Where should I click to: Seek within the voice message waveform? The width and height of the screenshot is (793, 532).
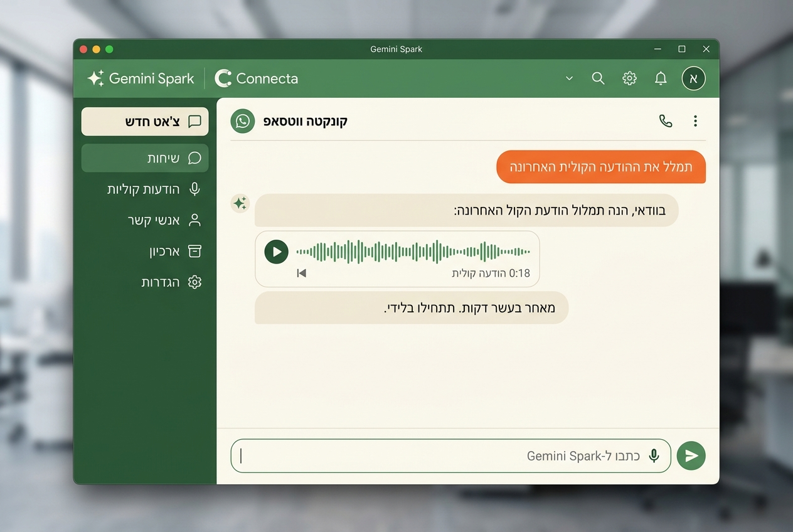point(413,252)
